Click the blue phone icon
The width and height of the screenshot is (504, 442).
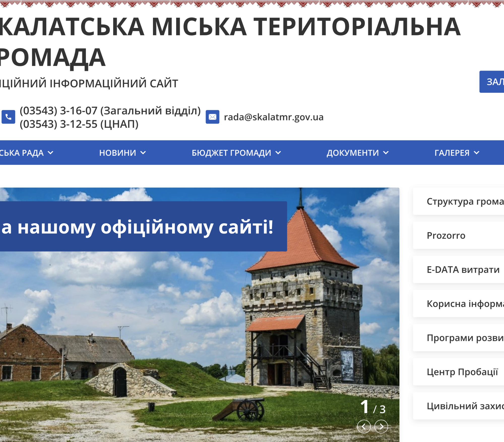point(8,117)
